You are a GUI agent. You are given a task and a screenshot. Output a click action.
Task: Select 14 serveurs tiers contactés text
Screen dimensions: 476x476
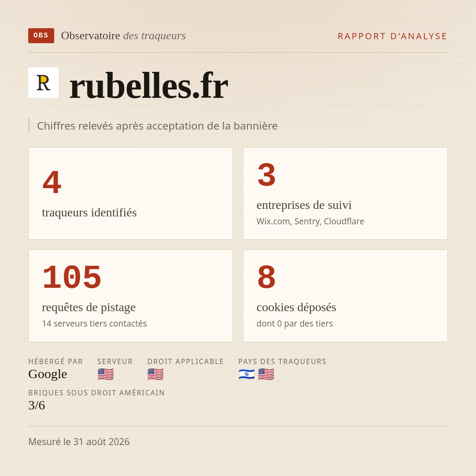coord(94,324)
